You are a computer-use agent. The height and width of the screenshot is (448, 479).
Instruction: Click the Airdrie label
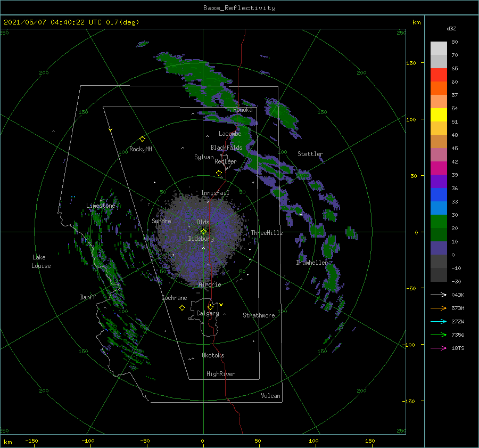[x=210, y=284]
